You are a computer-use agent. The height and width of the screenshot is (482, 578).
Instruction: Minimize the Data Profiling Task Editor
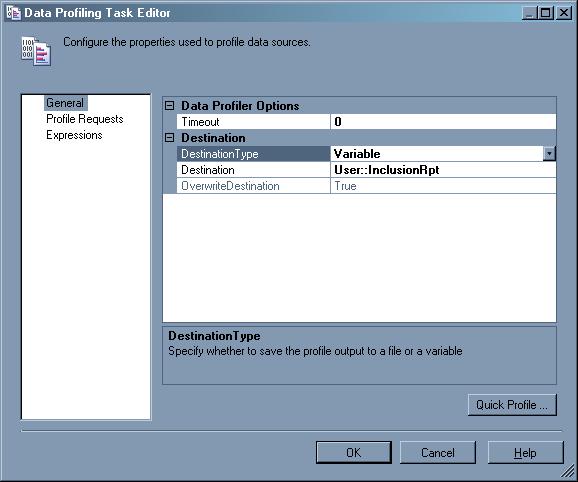529,13
